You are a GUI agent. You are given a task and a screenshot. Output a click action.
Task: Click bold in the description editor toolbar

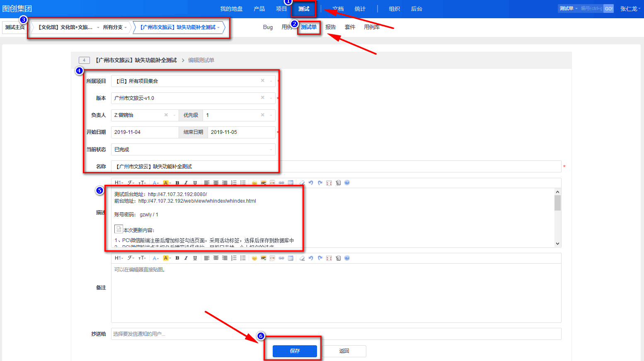coord(177,183)
